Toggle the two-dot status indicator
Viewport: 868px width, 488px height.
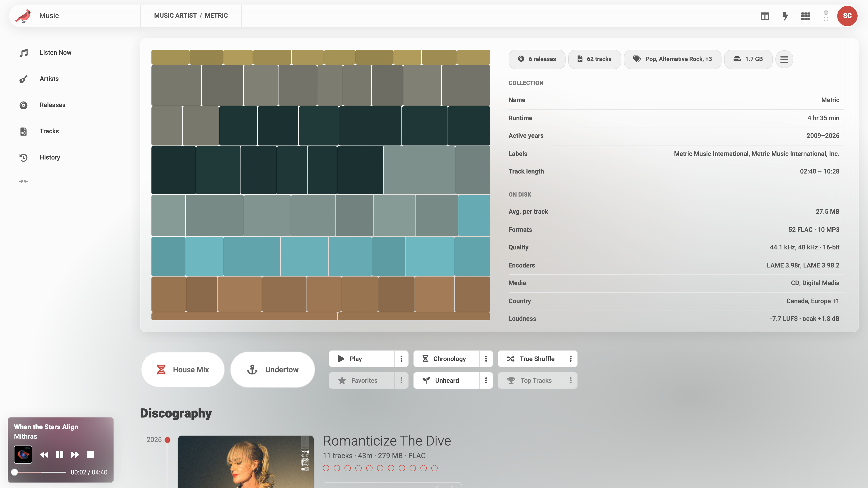click(x=826, y=16)
